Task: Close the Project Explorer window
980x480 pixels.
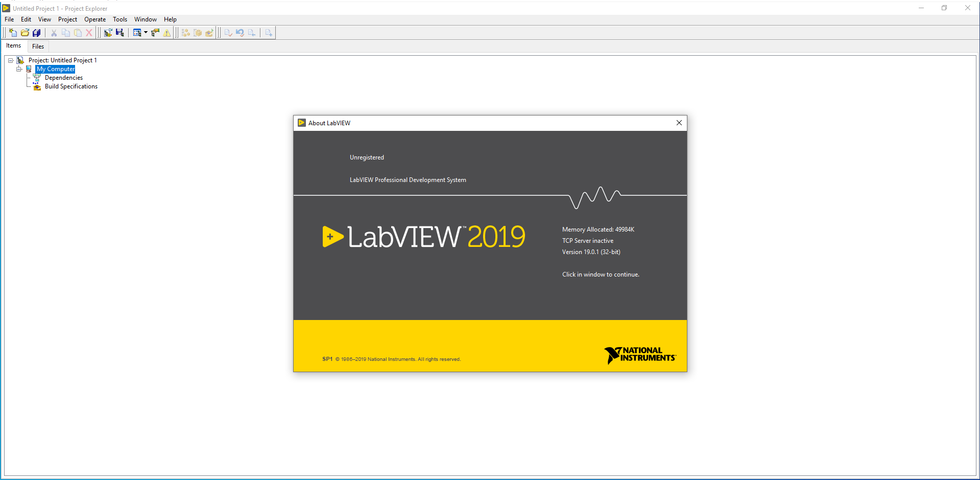Action: [x=967, y=8]
